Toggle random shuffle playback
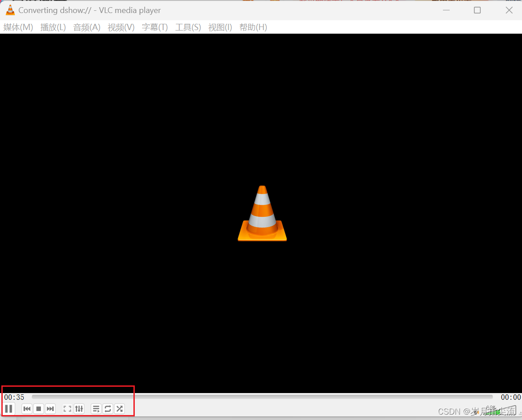This screenshot has width=522, height=420. coord(119,409)
